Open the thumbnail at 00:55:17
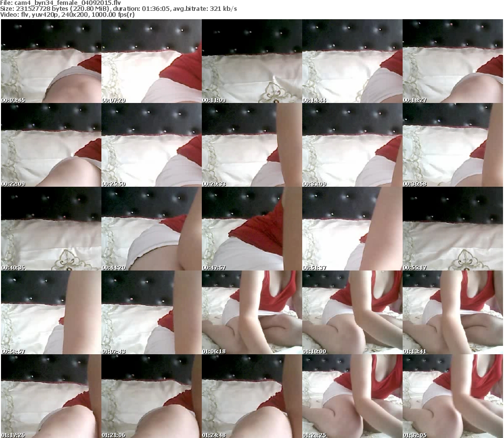 [453, 229]
